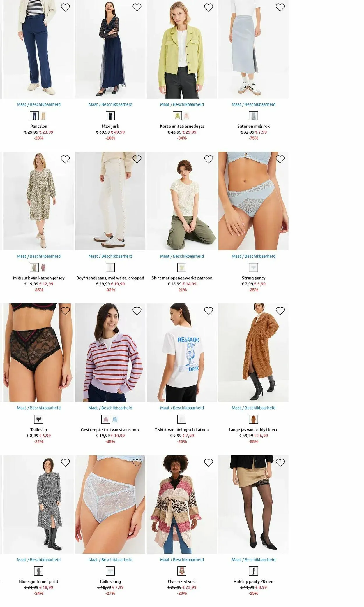Open the Blousejurk met print product title
Screen dimensions: 364x607
39,581
